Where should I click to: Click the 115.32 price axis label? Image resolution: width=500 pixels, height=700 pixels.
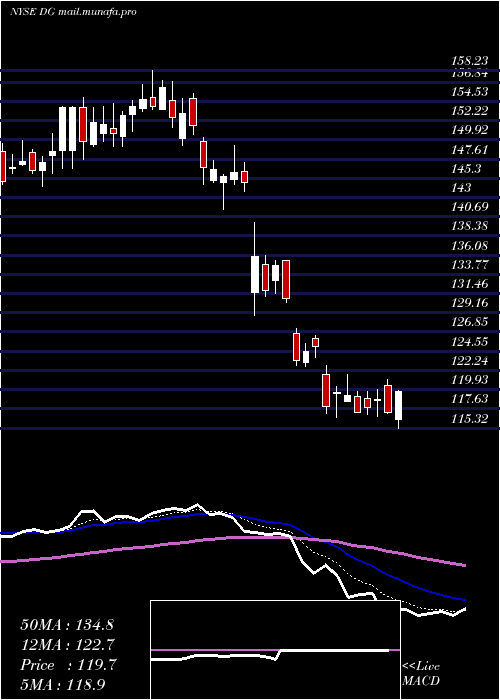(468, 419)
